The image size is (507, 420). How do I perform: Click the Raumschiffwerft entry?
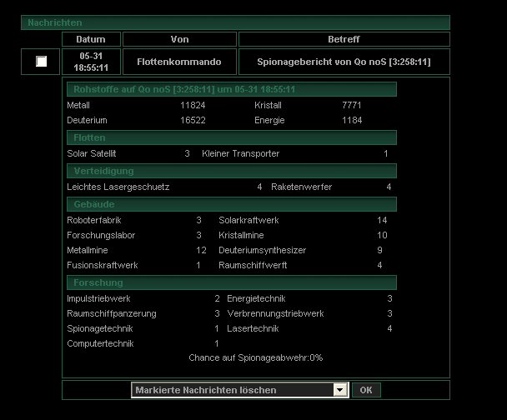click(x=253, y=265)
